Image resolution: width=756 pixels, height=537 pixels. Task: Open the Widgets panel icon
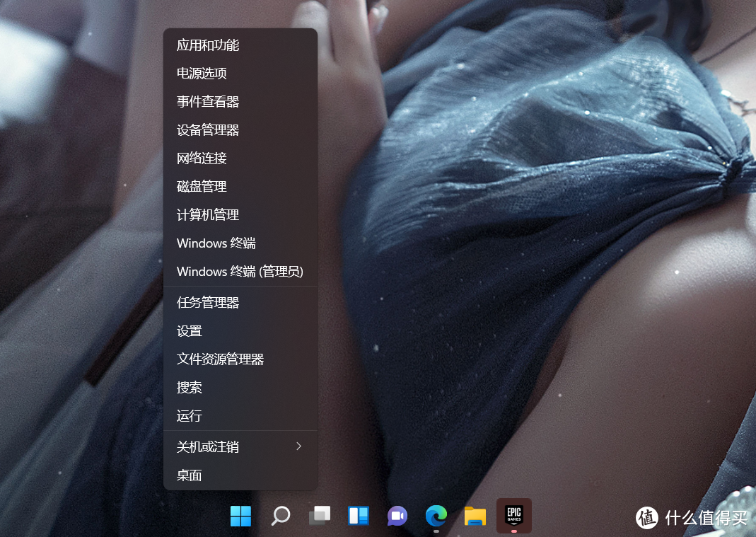358,516
